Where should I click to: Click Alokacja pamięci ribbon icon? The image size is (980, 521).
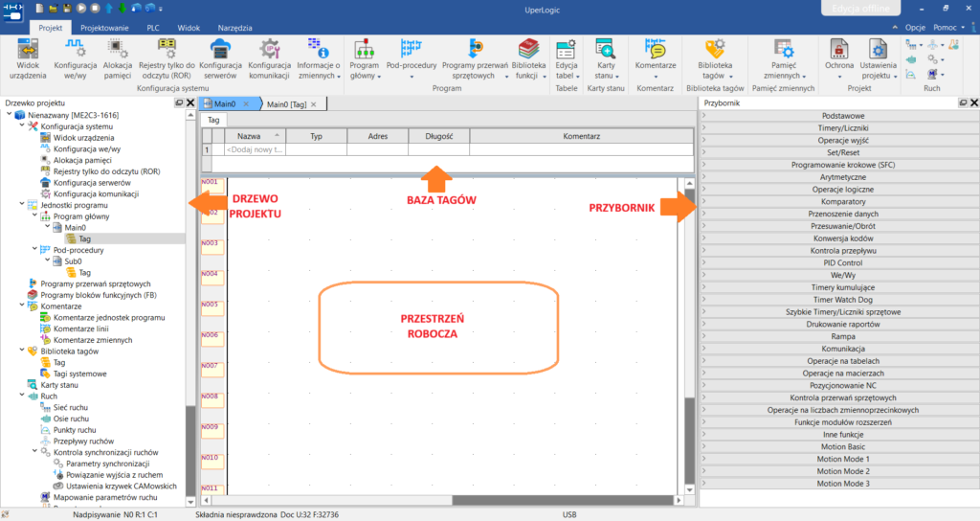pyautogui.click(x=117, y=59)
